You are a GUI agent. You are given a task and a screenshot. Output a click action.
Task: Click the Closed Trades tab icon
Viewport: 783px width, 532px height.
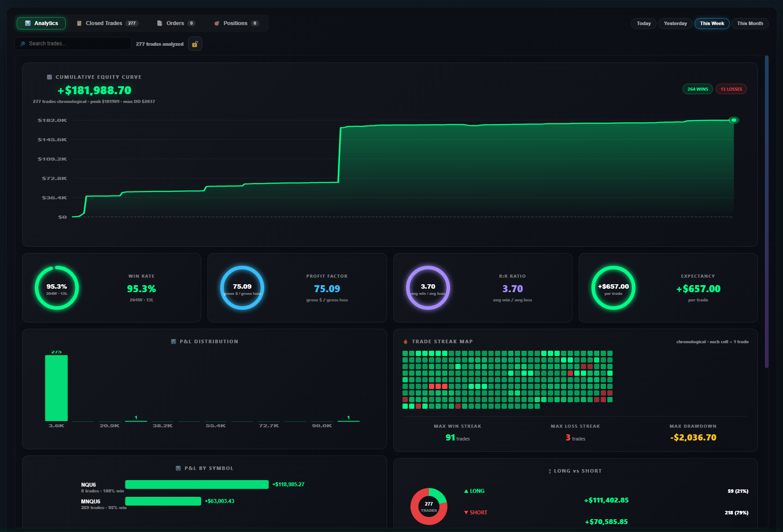79,23
